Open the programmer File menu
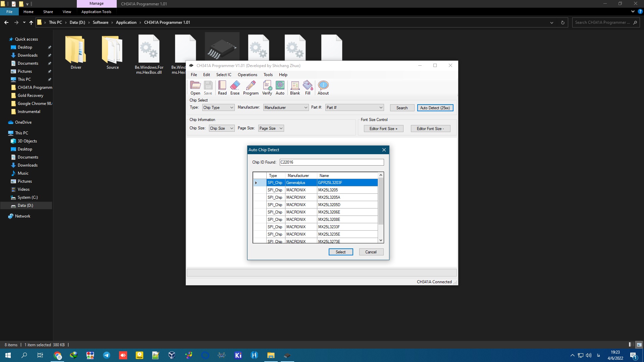 tap(194, 75)
